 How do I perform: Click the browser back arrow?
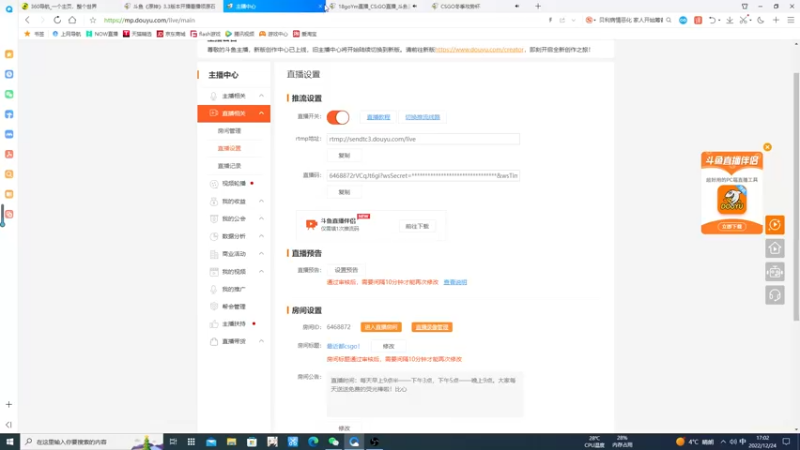pyautogui.click(x=27, y=20)
